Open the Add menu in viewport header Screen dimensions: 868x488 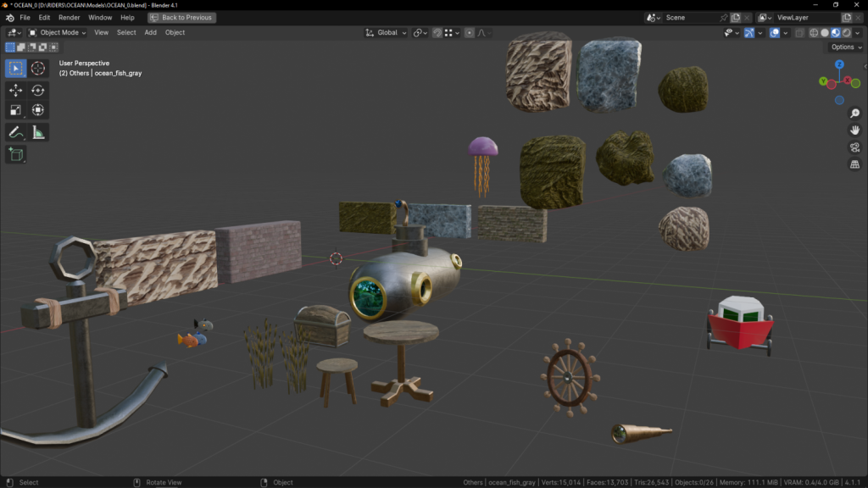point(150,33)
